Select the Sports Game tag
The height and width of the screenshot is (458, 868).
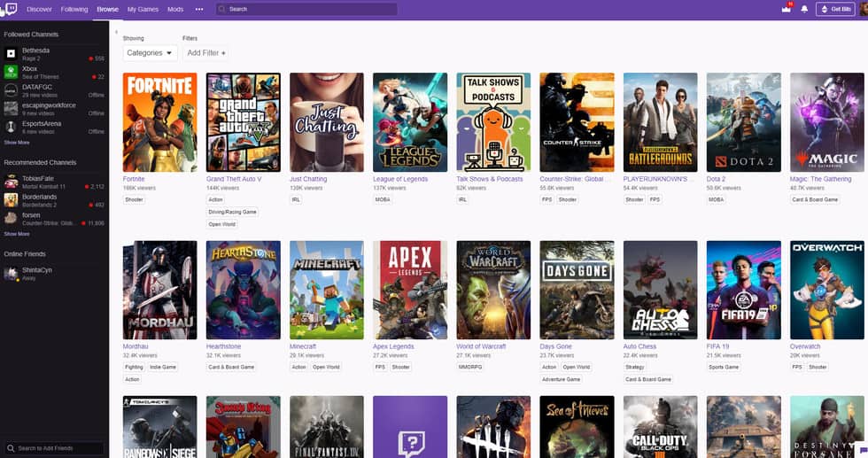(724, 367)
